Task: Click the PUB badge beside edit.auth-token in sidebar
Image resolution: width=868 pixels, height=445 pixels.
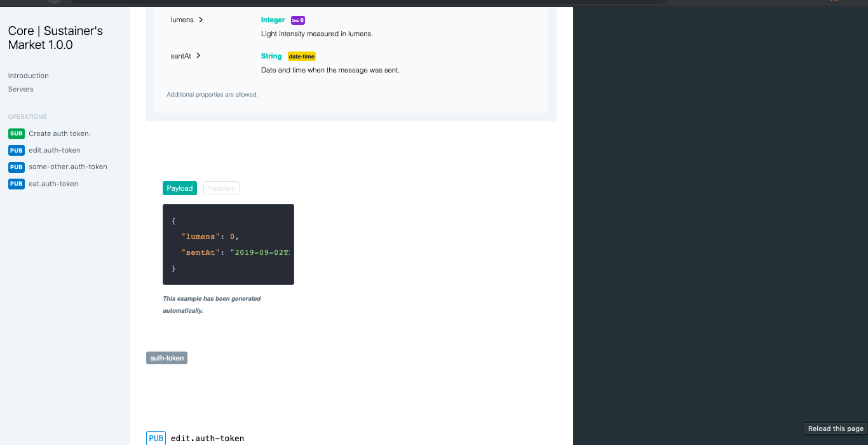Action: point(16,150)
